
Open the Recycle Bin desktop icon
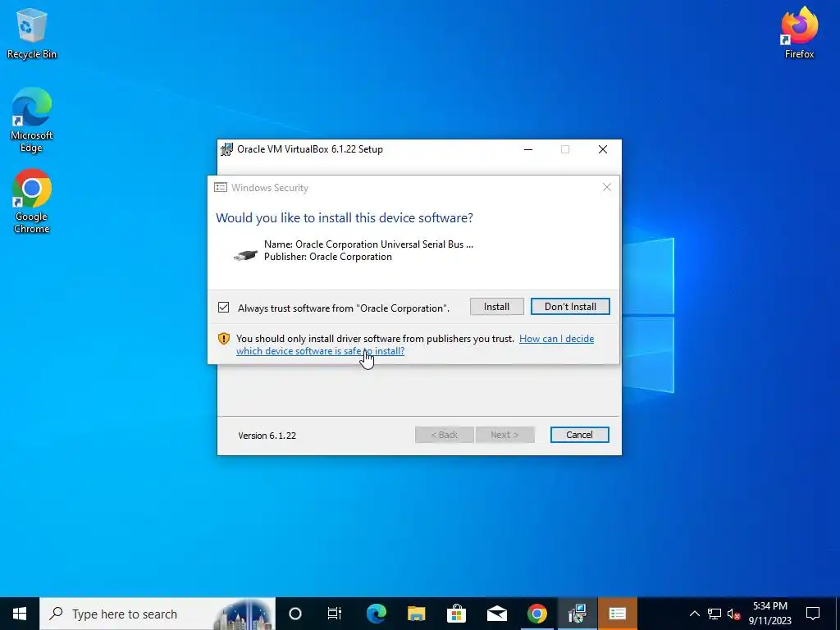(x=32, y=33)
